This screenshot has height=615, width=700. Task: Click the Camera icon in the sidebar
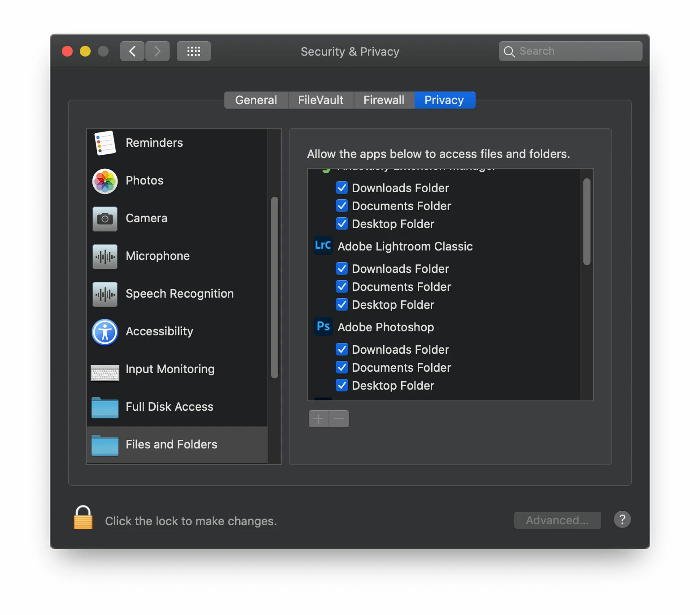click(105, 219)
